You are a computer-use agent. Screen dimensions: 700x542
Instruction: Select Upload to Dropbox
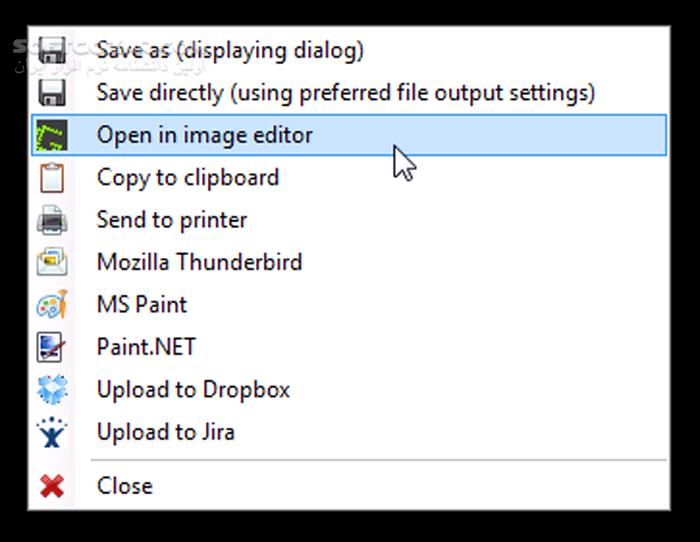tap(193, 390)
